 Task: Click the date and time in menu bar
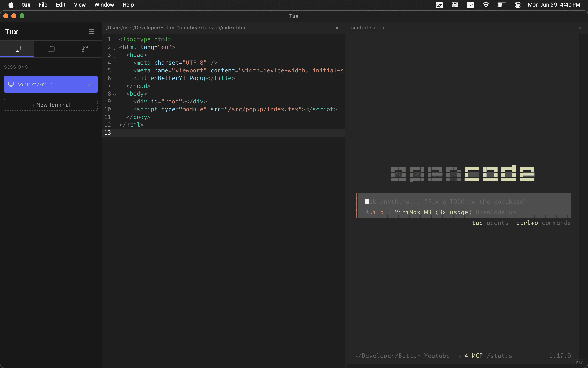pos(554,5)
